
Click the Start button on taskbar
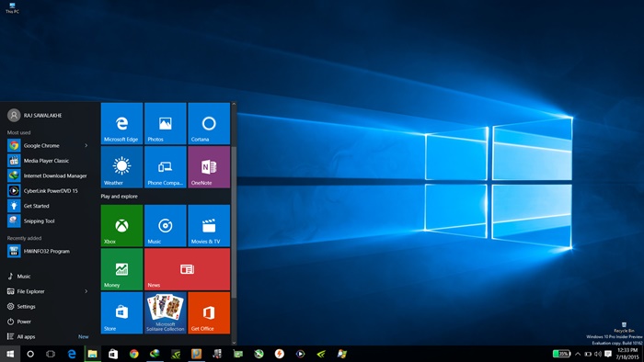[10, 354]
